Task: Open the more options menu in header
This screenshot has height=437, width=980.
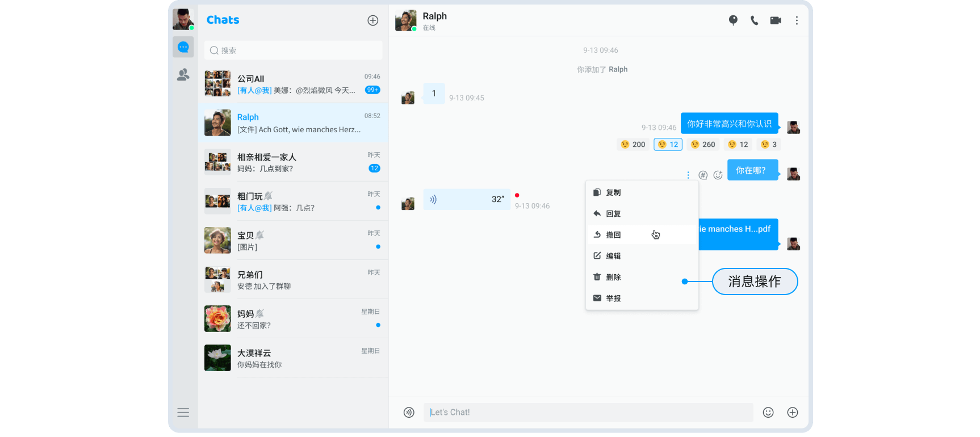Action: (x=797, y=20)
